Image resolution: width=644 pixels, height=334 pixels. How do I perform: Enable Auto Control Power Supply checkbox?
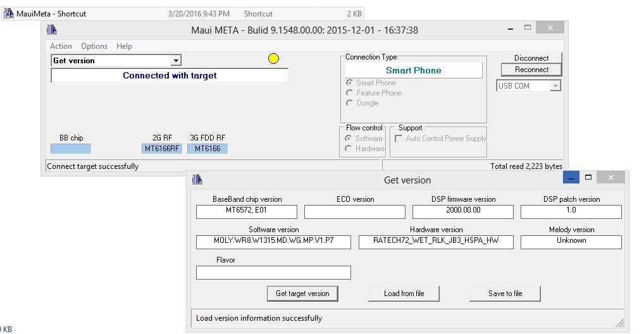399,139
